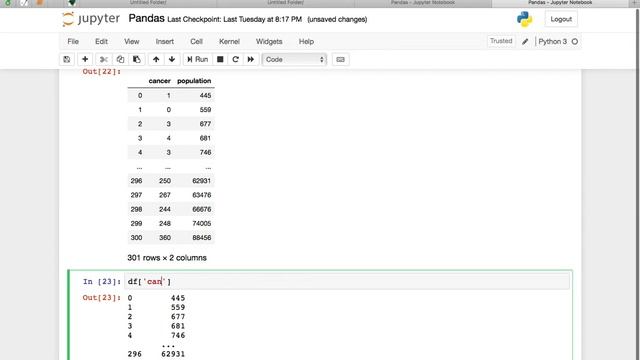640x360 pixels.
Task: Click the population column header
Action: tap(194, 81)
